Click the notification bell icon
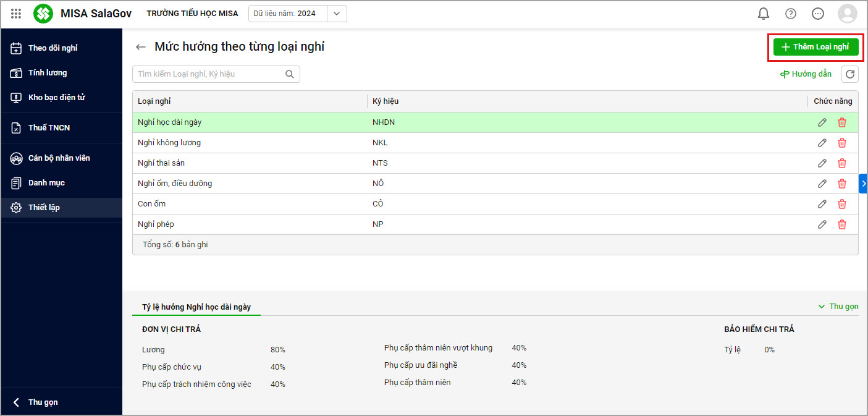The width and height of the screenshot is (868, 416). pyautogui.click(x=764, y=14)
